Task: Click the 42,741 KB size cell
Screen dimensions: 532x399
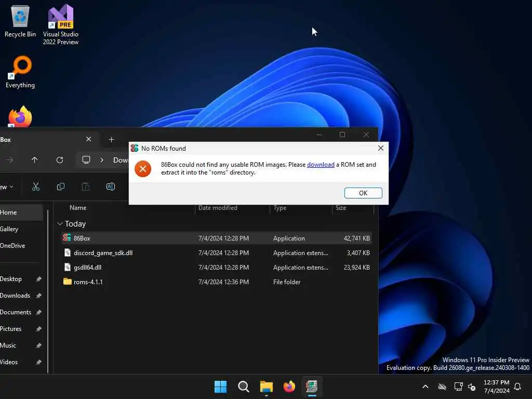Action: (x=356, y=238)
